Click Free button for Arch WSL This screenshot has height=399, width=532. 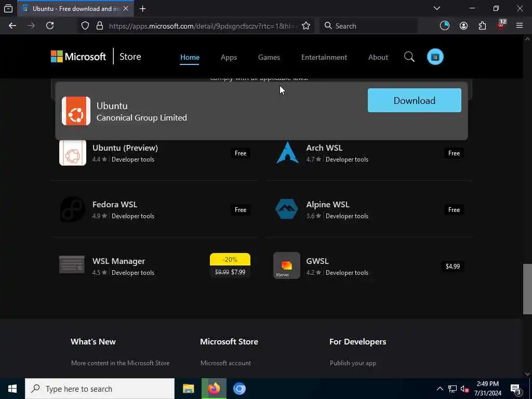click(x=454, y=153)
